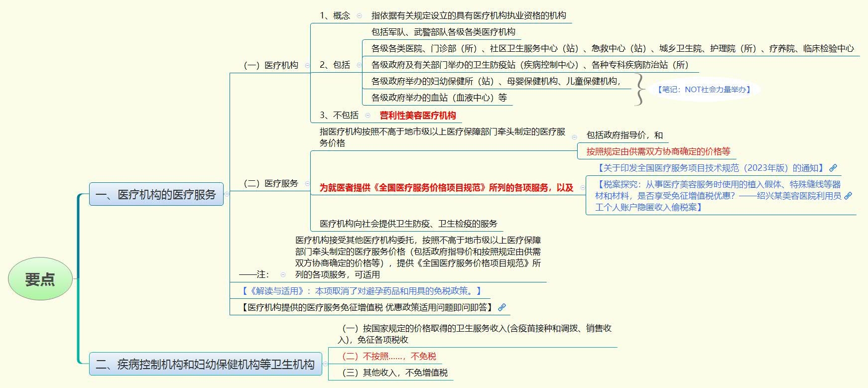
Task: Collapse the 一、医疗机构的医疗服务 topic toggle
Action: tap(227, 194)
